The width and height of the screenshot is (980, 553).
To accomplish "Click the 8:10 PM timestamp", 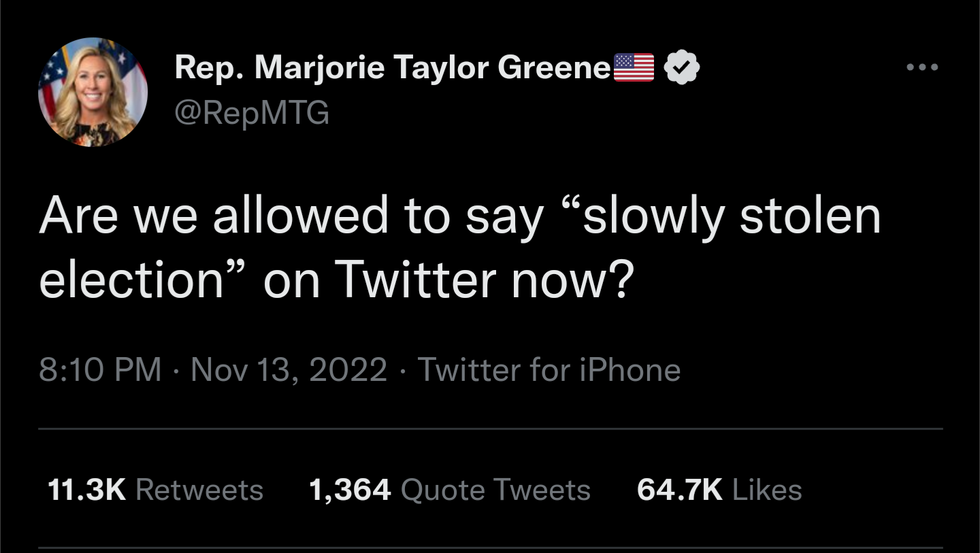I will (x=100, y=370).
